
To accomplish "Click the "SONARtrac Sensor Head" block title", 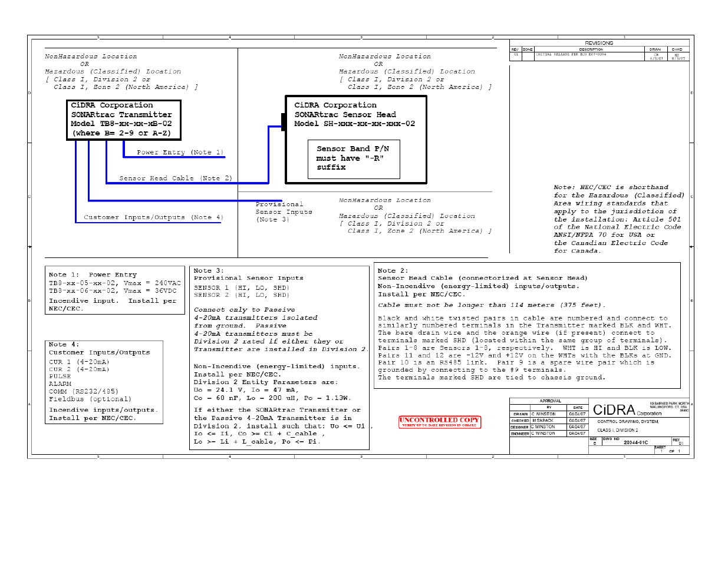I will pos(345,115).
